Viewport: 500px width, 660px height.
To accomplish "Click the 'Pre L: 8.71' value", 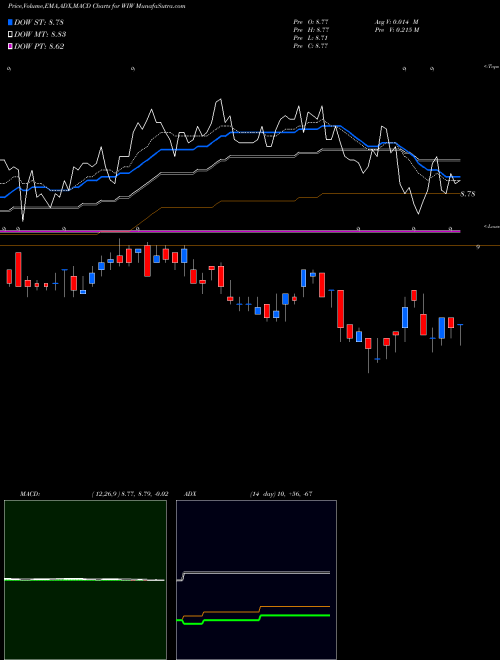I will pyautogui.click(x=311, y=38).
